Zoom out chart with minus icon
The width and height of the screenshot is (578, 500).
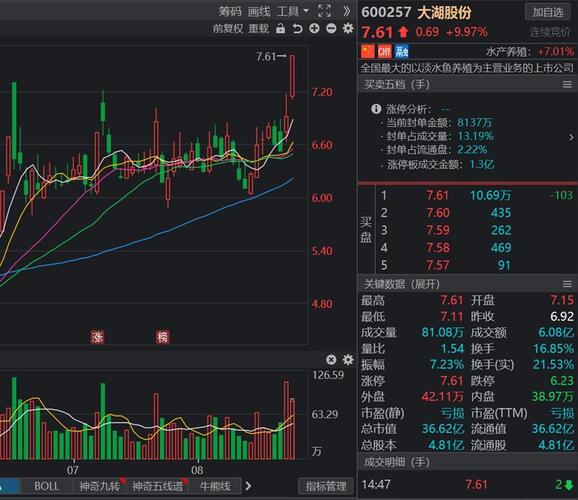pyautogui.click(x=331, y=28)
